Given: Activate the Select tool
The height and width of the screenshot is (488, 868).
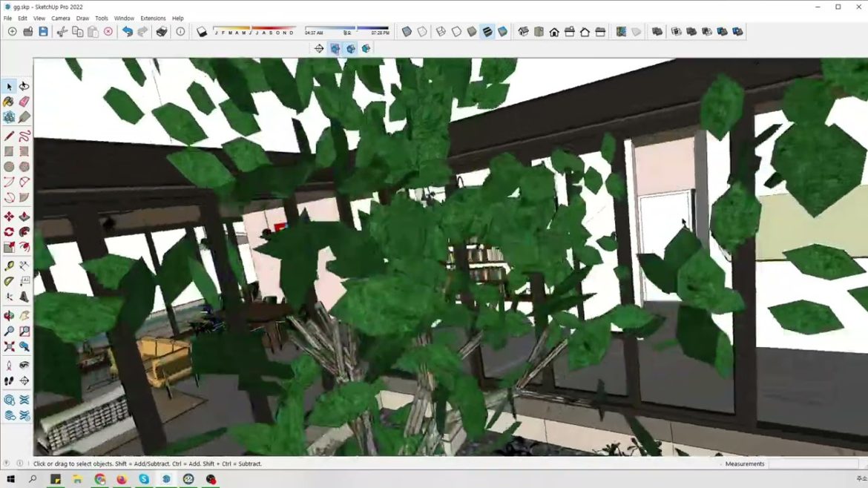Looking at the screenshot, I should [9, 87].
